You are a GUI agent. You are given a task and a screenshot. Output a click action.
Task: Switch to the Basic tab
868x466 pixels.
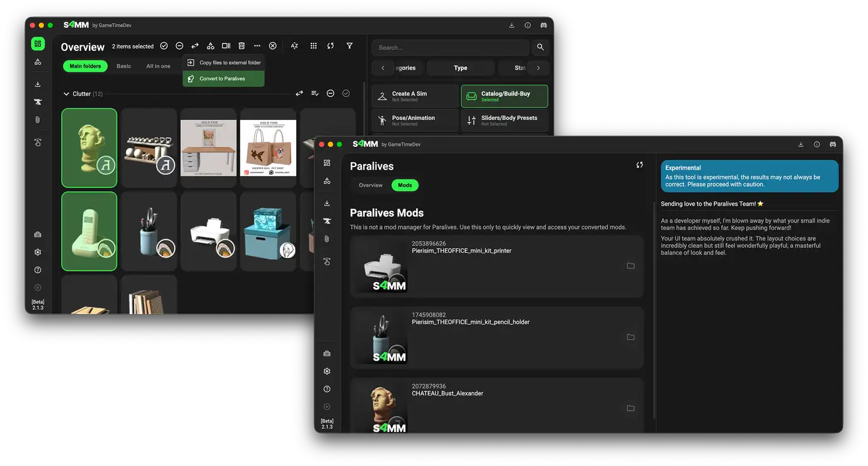[x=124, y=66]
